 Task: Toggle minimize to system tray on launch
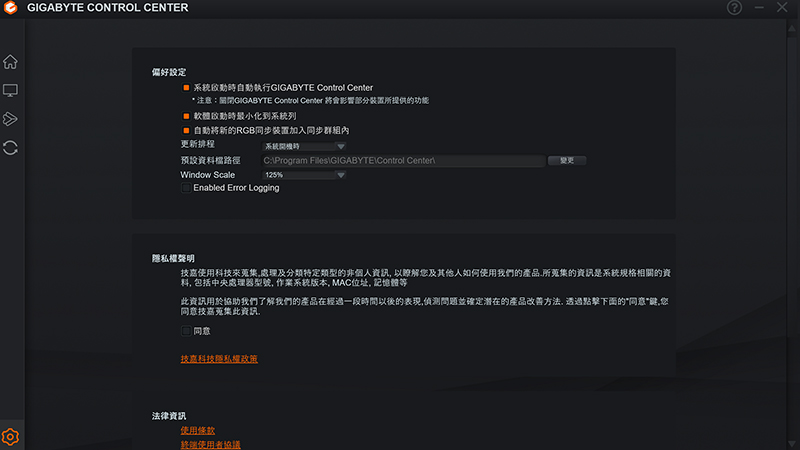pyautogui.click(x=186, y=116)
